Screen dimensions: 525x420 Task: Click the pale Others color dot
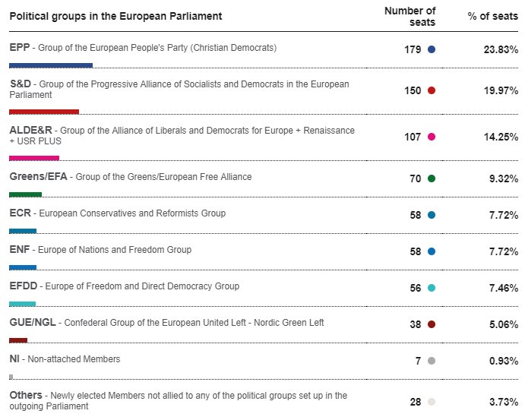tap(432, 402)
